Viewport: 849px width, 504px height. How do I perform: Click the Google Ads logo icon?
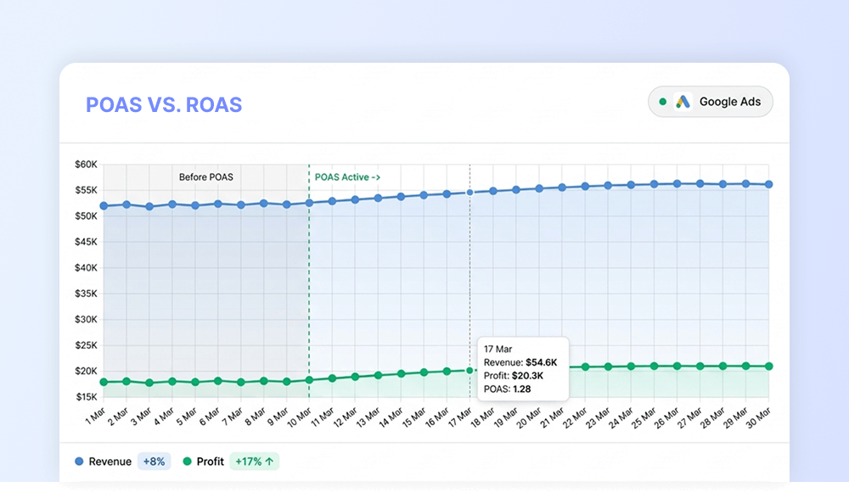tap(683, 102)
